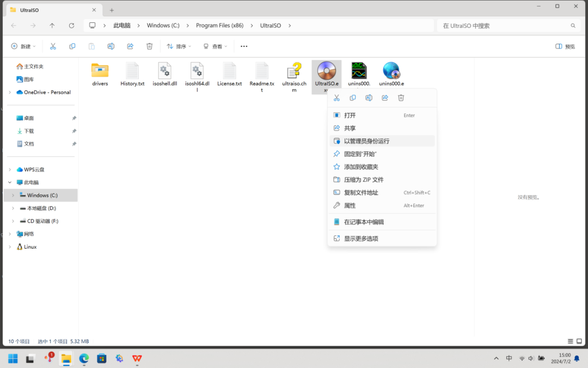Go up one folder level
This screenshot has height=368, width=588.
(52, 26)
